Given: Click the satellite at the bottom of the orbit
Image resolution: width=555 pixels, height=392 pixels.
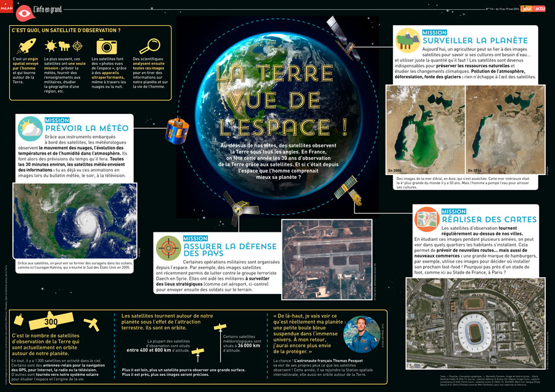Looking at the screenshot, I should [239, 209].
